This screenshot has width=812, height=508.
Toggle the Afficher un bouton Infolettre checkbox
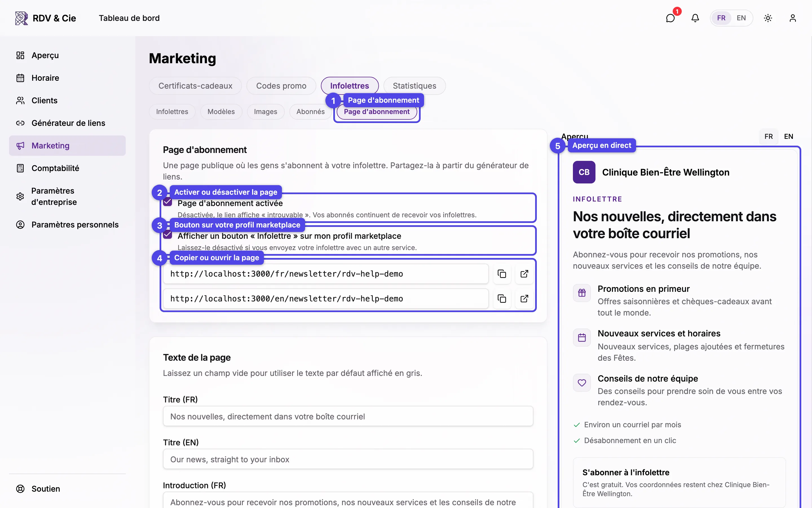(167, 235)
